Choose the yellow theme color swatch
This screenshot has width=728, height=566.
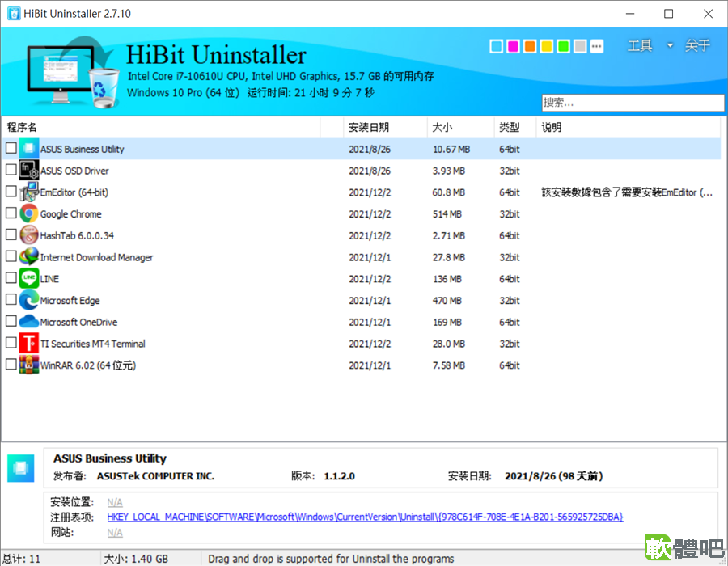coord(547,46)
